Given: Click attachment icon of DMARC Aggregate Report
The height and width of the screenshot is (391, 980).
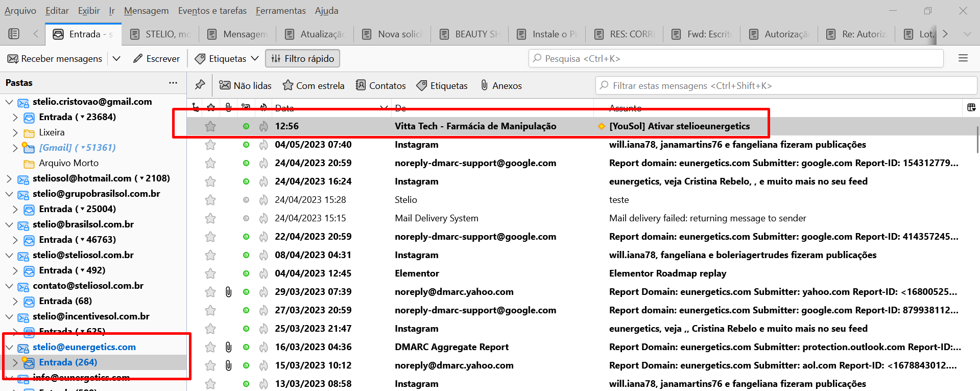Looking at the screenshot, I should point(228,347).
